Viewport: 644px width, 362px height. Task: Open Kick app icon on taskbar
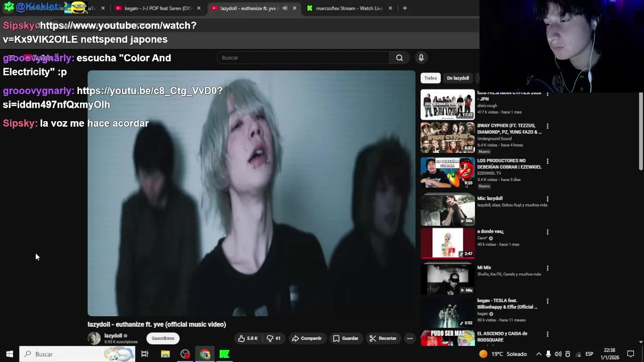pyautogui.click(x=224, y=354)
